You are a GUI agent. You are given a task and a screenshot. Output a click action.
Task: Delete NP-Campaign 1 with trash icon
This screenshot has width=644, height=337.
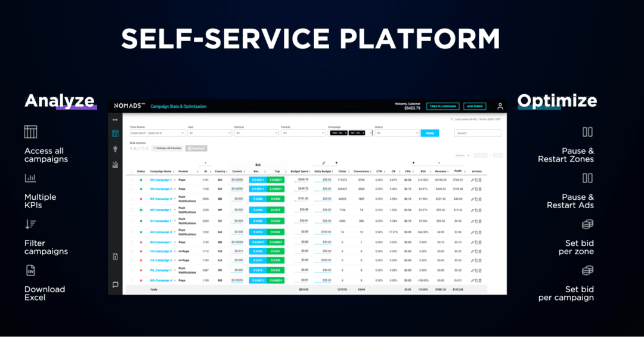click(x=479, y=210)
